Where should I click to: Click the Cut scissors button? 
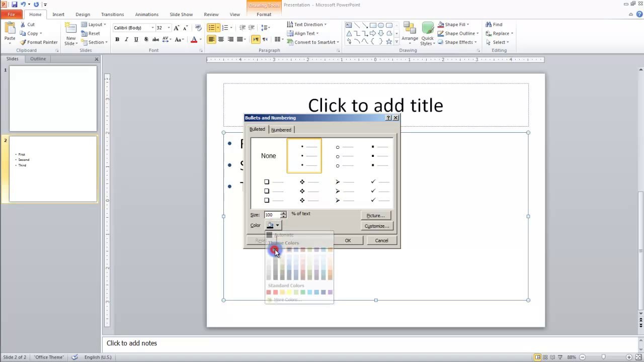[x=28, y=25]
